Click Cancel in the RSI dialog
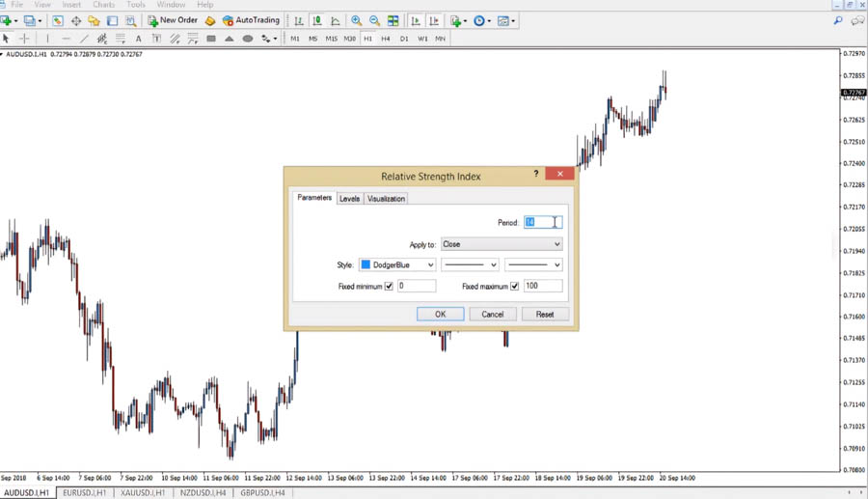The width and height of the screenshot is (868, 499). pos(493,314)
